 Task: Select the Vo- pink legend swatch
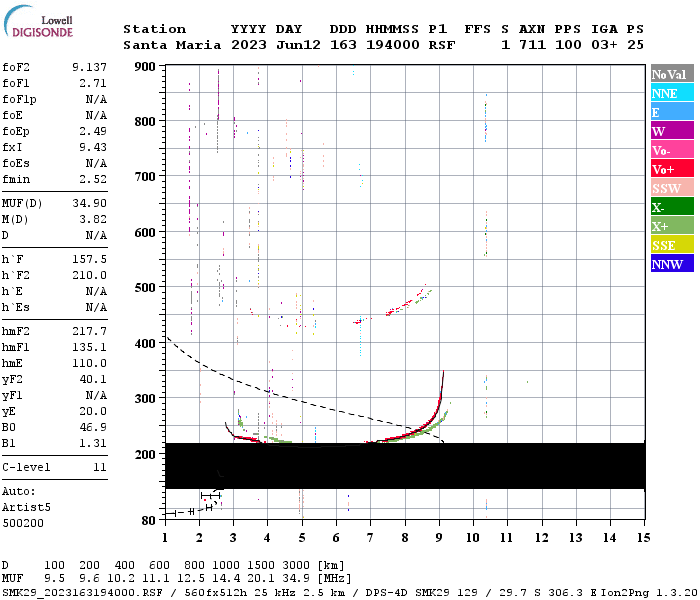672,150
